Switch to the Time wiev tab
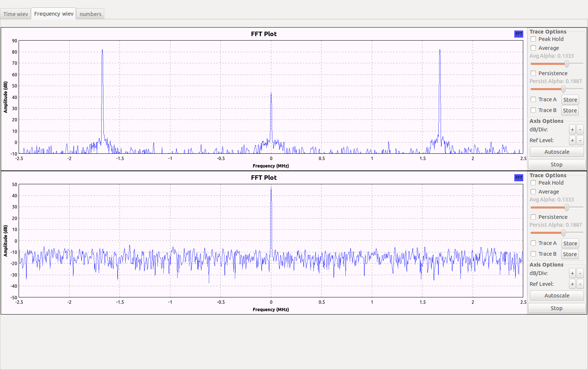Screen dimensions: 588x370 tap(16, 14)
